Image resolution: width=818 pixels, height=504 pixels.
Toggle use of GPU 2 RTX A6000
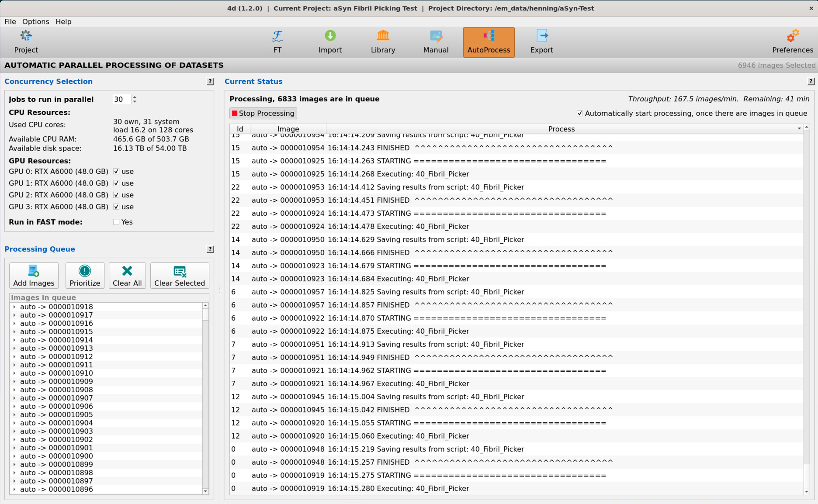[116, 195]
